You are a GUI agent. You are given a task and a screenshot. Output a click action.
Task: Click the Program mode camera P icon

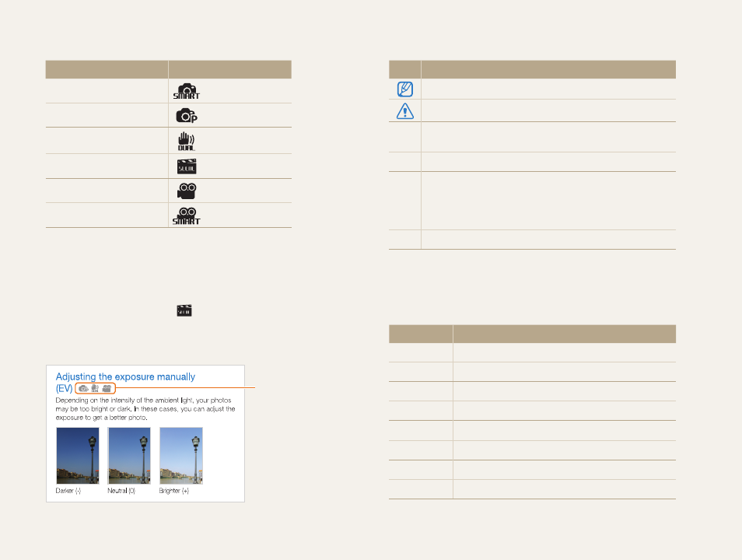(187, 116)
